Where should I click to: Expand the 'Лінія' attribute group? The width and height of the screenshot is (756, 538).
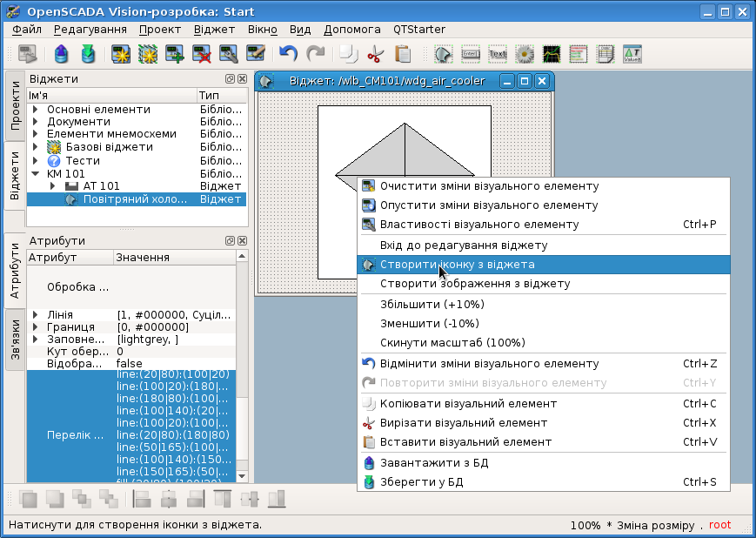(35, 314)
